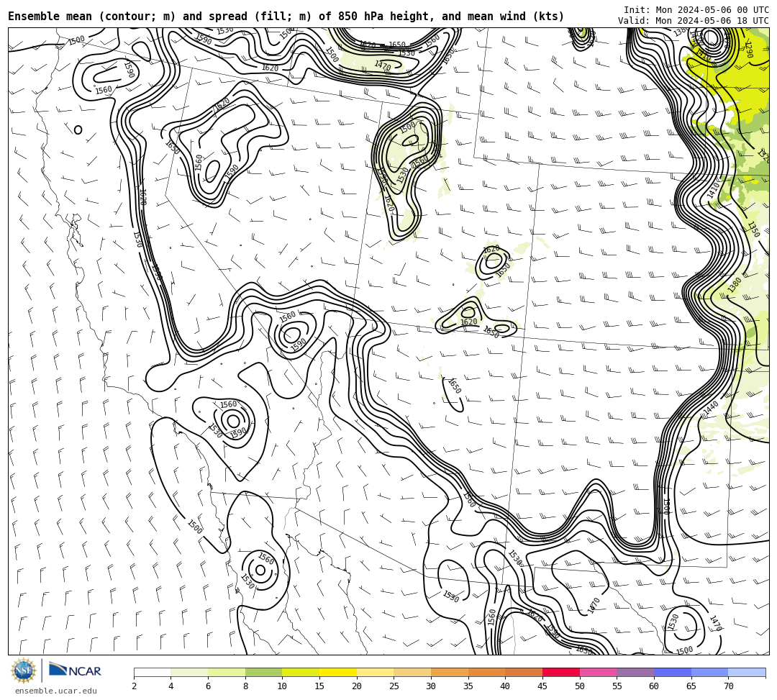Click the colorbar tick label 45

(x=542, y=686)
